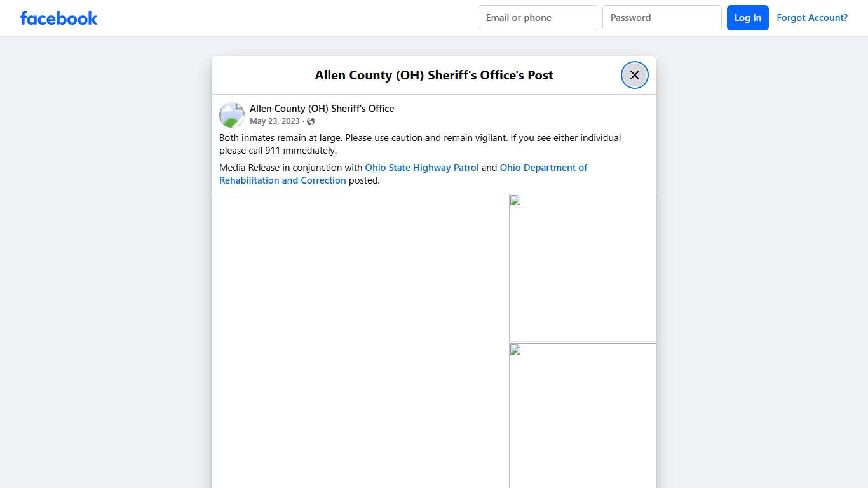
Task: Open the Sheriff's Office profile picture
Action: (x=232, y=115)
